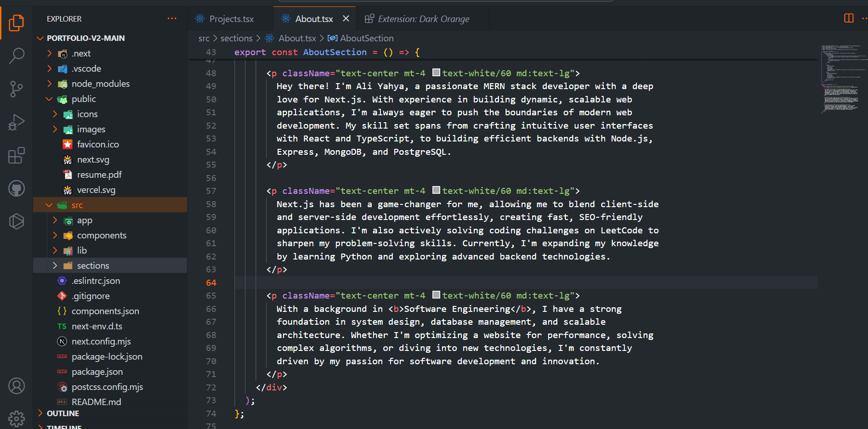Click sections in the breadcrumb path

tap(237, 38)
